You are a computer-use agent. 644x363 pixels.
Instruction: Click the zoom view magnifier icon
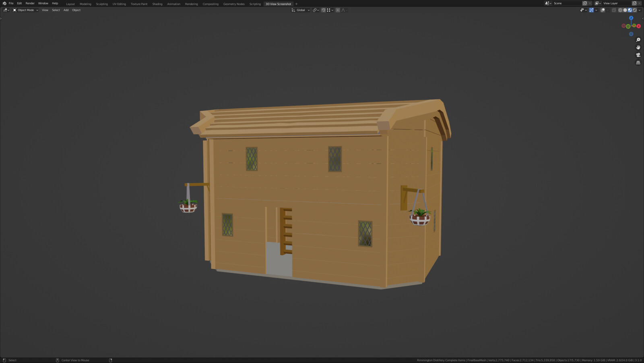[638, 39]
